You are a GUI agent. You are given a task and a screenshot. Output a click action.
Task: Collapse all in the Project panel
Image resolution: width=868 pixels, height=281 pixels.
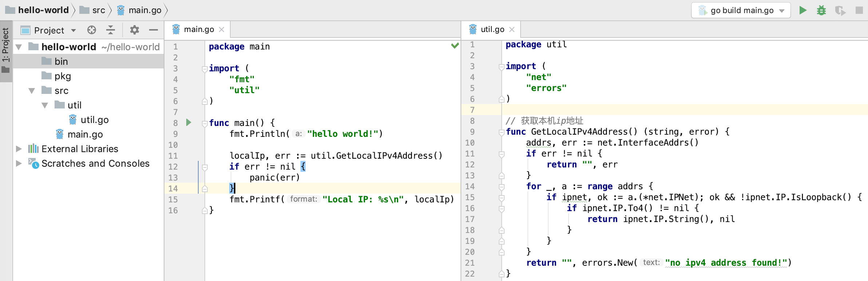[x=111, y=30]
